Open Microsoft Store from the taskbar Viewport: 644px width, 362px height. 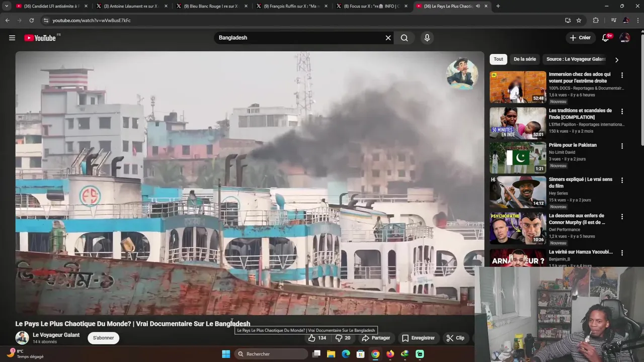pyautogui.click(x=360, y=354)
